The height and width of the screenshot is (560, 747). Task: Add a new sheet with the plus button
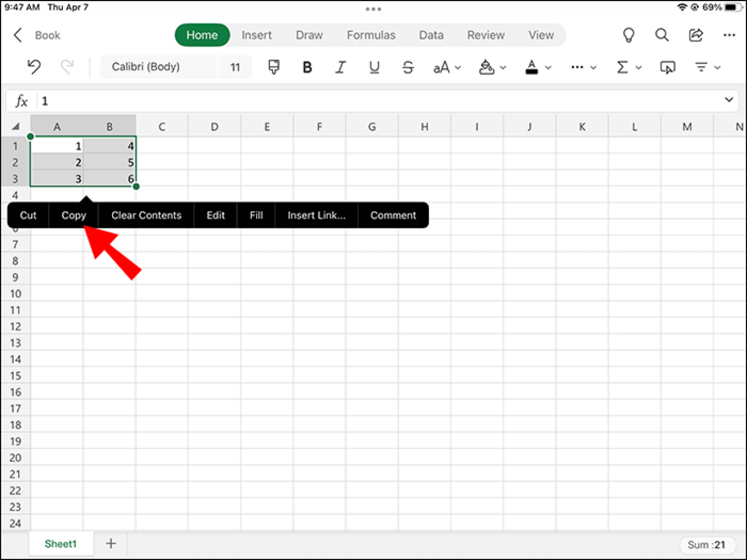[x=110, y=543]
